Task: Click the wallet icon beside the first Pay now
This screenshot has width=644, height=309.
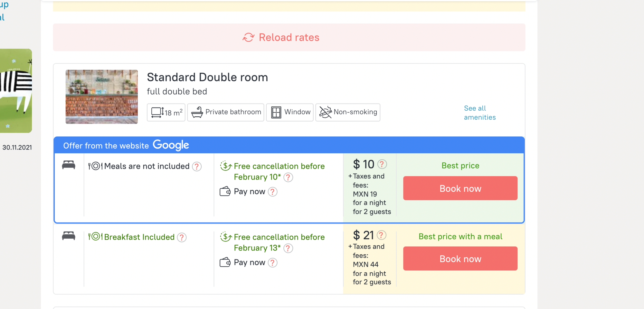Action: point(225,192)
